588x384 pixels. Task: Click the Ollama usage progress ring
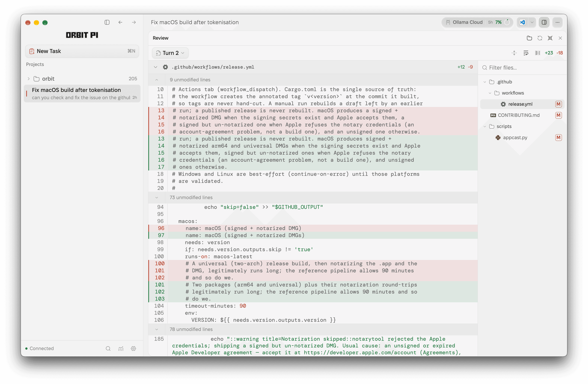point(507,22)
